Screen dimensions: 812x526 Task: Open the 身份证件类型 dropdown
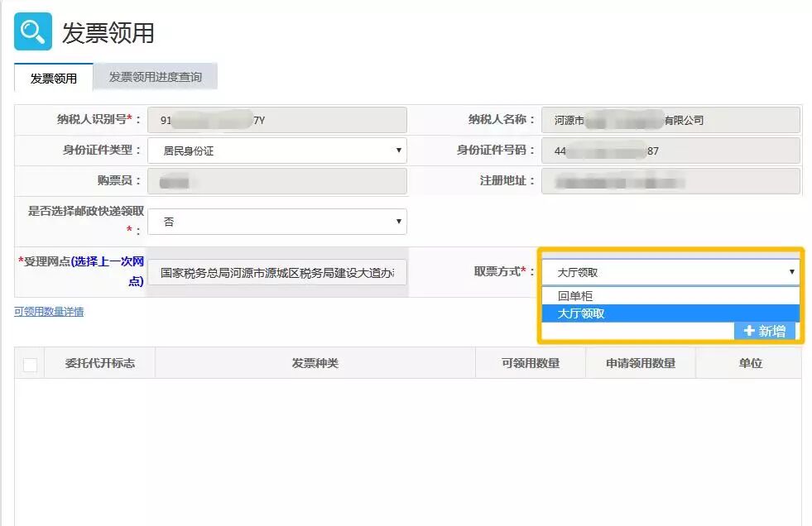coord(277,150)
